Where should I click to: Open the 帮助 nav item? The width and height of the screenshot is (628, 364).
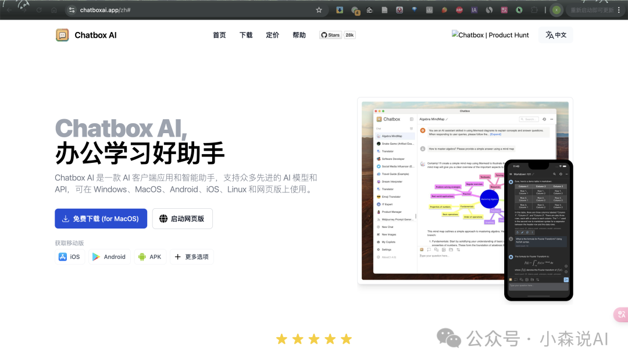(x=299, y=35)
